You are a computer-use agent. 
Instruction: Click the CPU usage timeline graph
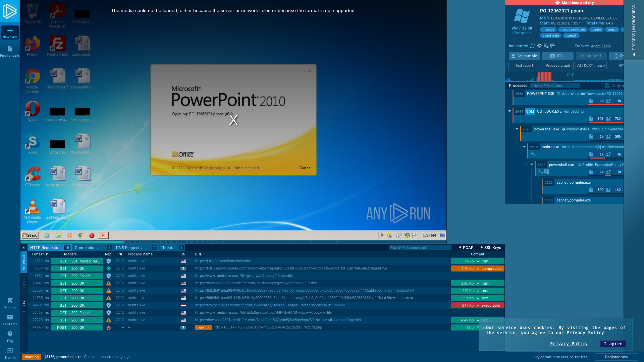[x=564, y=77]
